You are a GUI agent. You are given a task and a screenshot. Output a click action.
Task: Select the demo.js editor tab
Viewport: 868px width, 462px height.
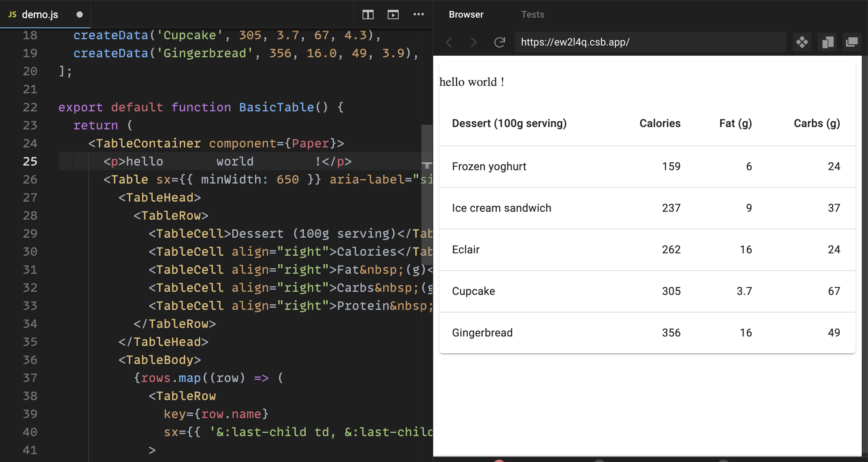click(39, 15)
